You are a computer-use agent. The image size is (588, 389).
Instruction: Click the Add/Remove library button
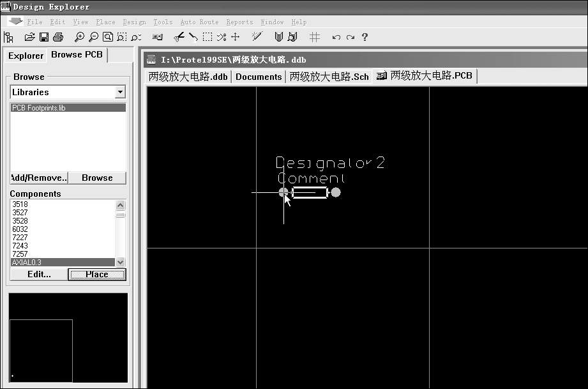pyautogui.click(x=38, y=178)
